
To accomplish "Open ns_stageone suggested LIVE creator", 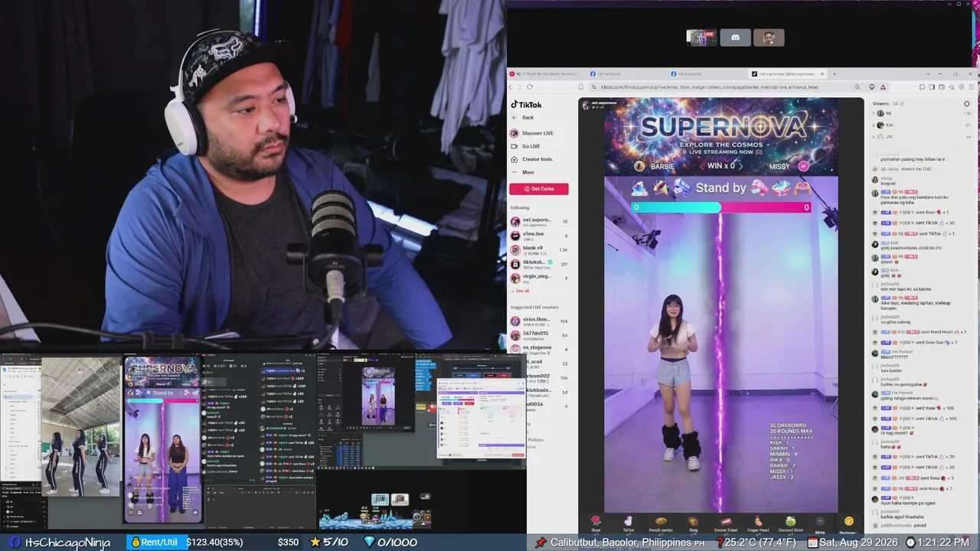I will click(539, 350).
